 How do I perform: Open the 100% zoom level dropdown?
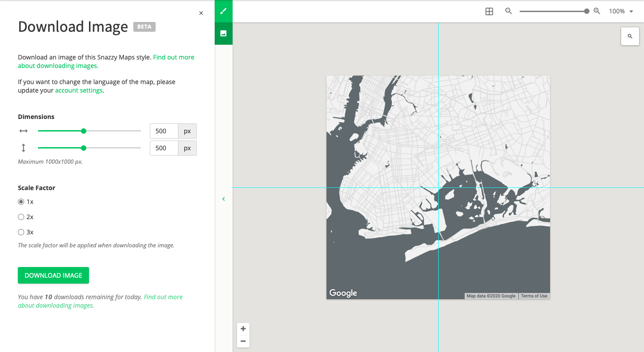621,11
